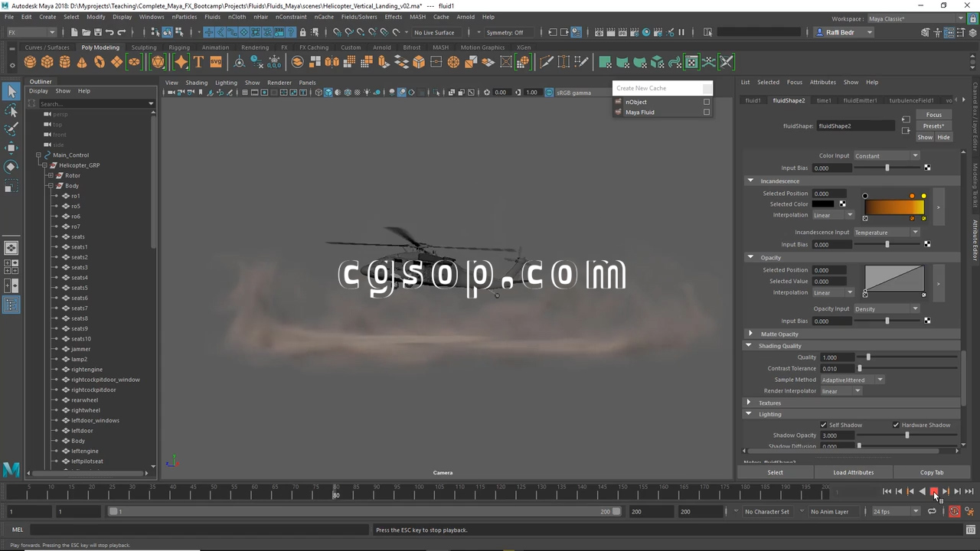Activate the Select tool arrow
This screenshot has height=551, width=980.
pos(11,92)
